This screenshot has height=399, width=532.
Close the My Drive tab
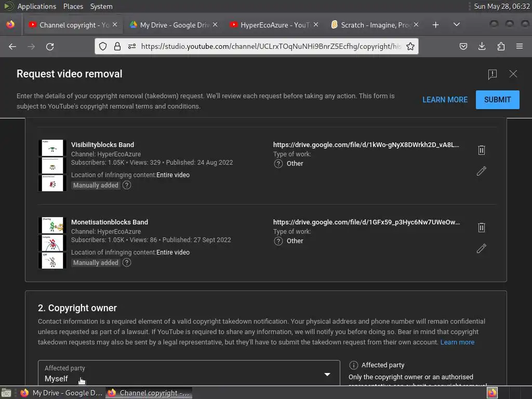point(215,25)
